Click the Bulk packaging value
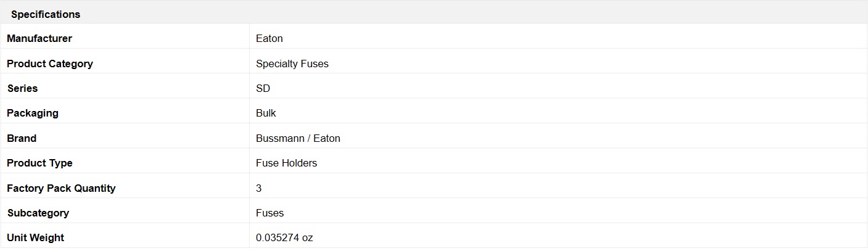 pos(266,113)
